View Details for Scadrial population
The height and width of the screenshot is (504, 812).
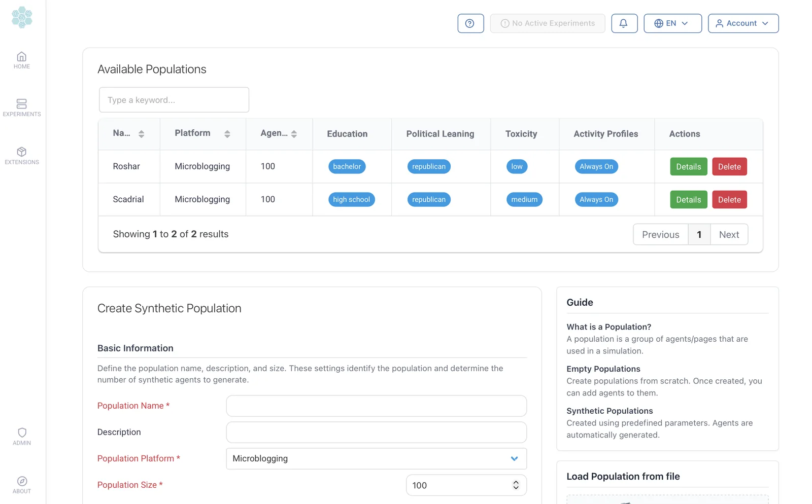[x=689, y=200]
